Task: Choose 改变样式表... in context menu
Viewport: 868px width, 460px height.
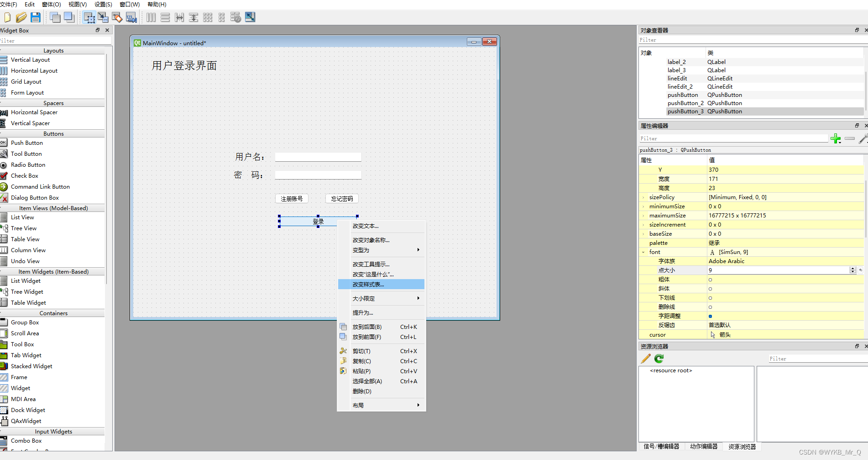Action: [x=381, y=284]
